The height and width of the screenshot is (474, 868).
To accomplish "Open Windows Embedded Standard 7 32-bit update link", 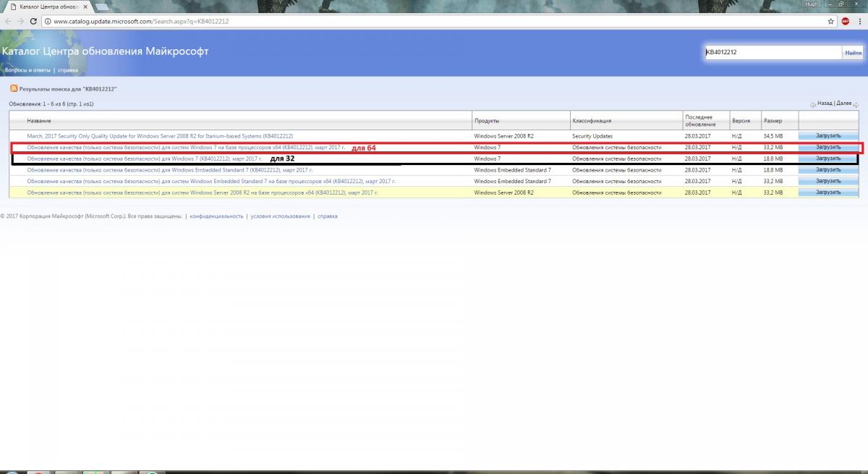I will tap(171, 170).
